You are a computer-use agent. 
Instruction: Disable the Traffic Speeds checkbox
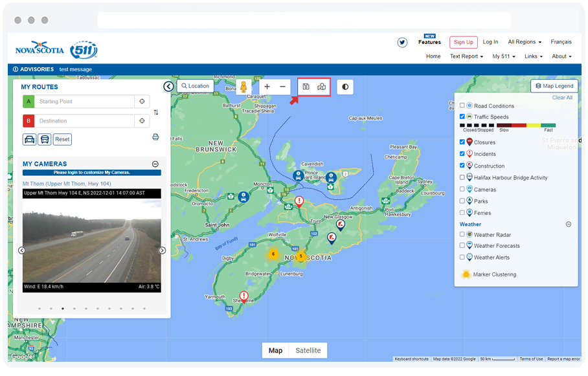pos(461,117)
